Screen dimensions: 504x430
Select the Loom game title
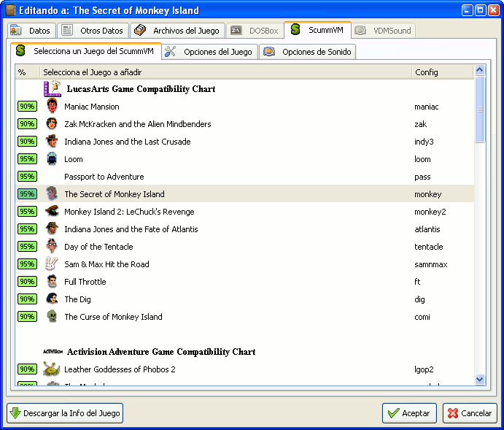(73, 159)
